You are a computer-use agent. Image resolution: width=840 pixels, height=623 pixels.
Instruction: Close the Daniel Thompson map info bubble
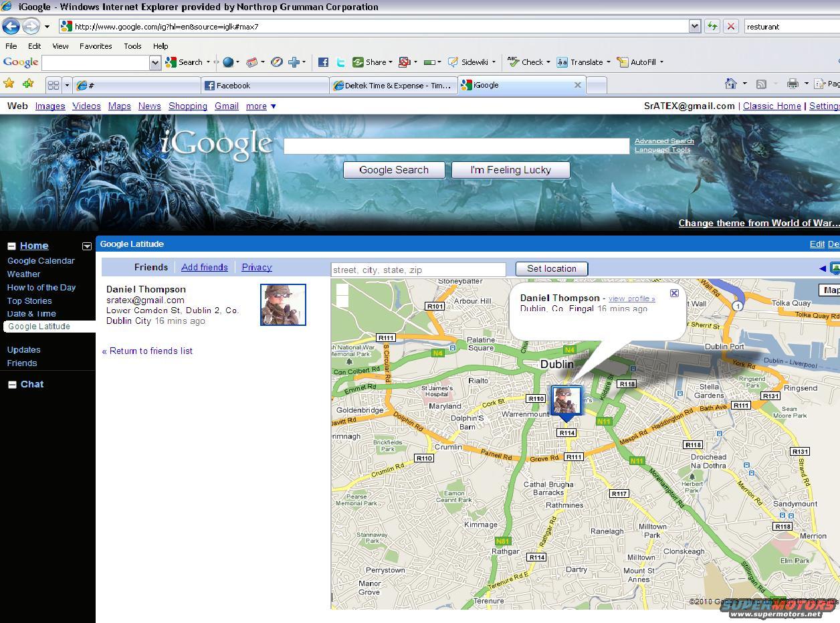pos(674,293)
